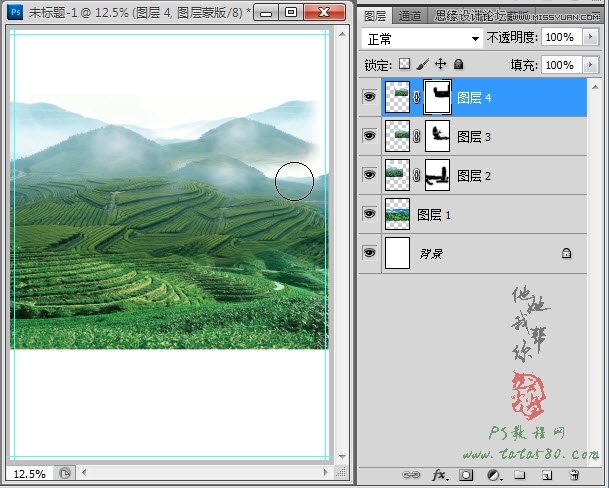Click the lock image pixels brush icon

point(423,64)
